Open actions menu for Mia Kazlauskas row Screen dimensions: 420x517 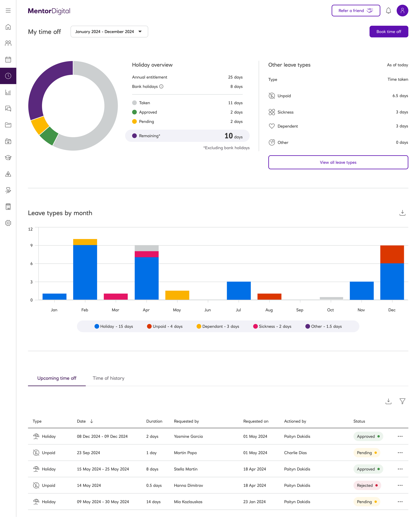400,502
